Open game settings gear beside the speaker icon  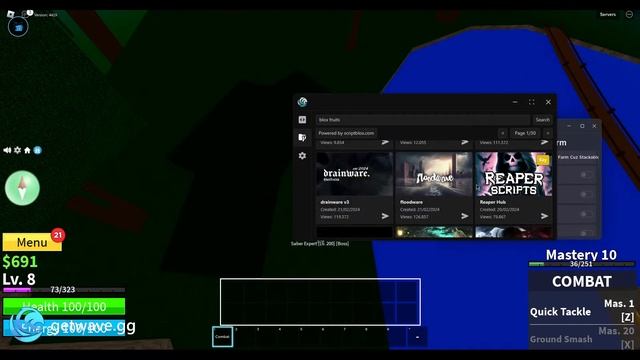pyautogui.click(x=18, y=150)
